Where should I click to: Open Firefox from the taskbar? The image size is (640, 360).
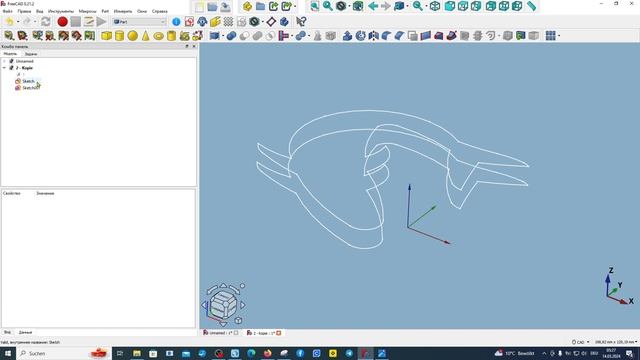(267, 353)
